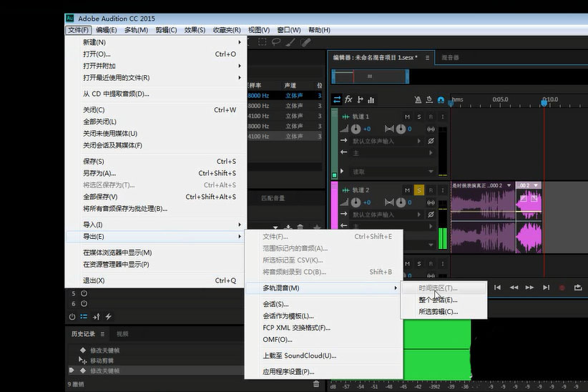Click Save As in the File menu

click(99, 173)
